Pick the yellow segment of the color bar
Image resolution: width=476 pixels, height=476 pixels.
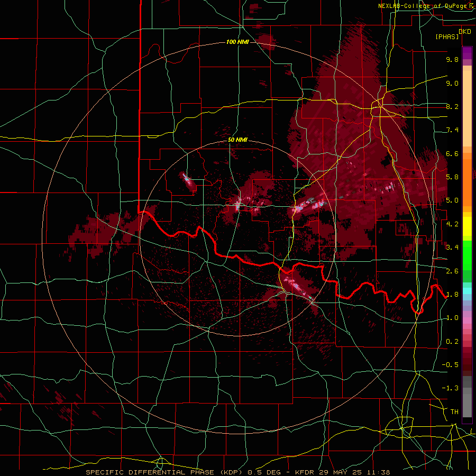pyautogui.click(x=467, y=226)
